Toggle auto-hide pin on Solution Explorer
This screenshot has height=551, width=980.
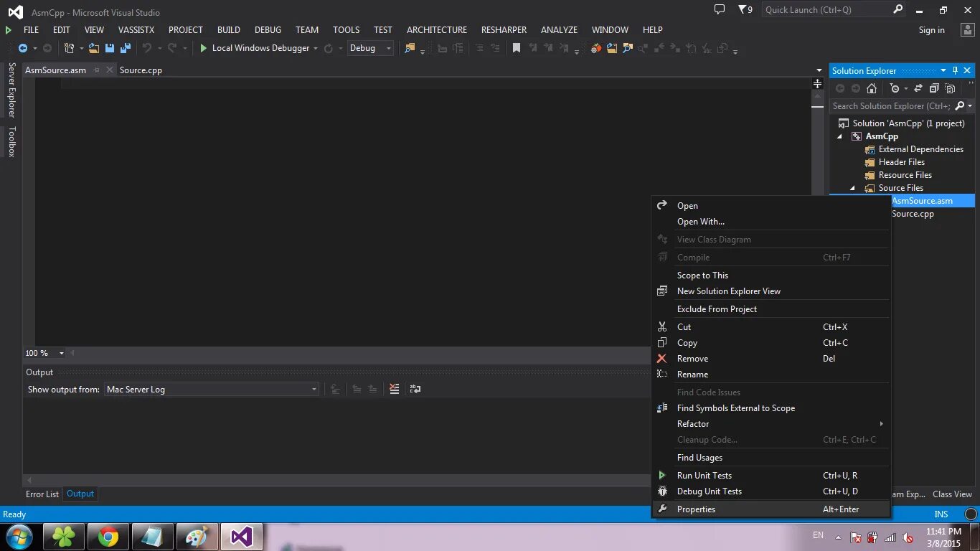point(955,70)
